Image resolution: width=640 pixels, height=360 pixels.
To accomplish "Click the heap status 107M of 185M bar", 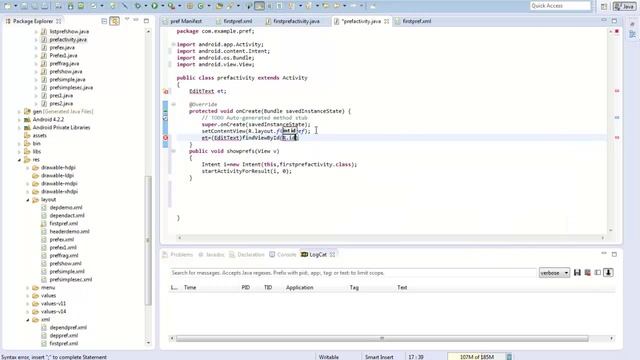I will (476, 357).
